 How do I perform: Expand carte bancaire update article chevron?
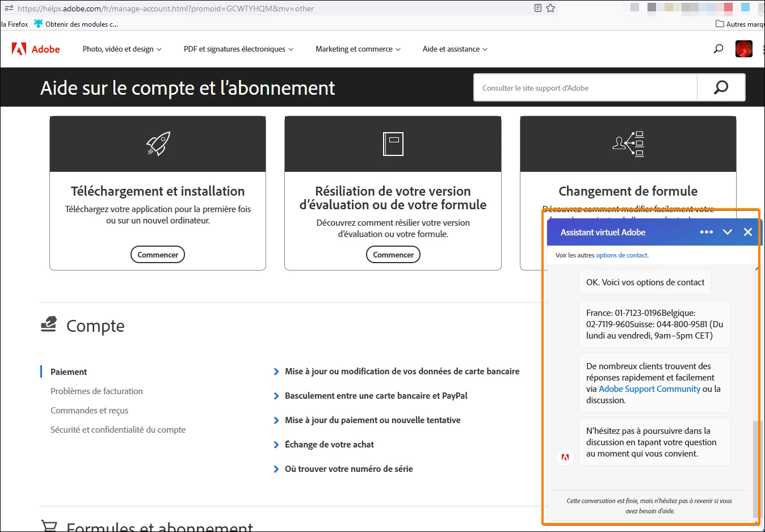[276, 371]
